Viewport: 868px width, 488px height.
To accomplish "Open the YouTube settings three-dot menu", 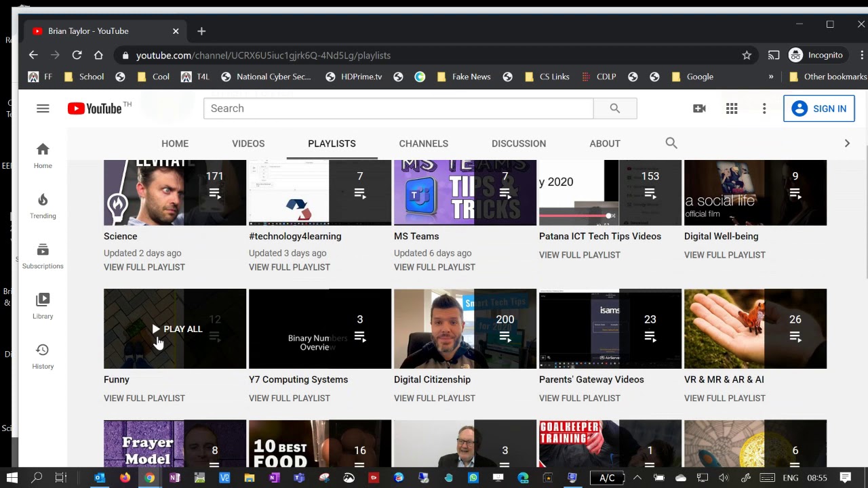I will tap(764, 108).
